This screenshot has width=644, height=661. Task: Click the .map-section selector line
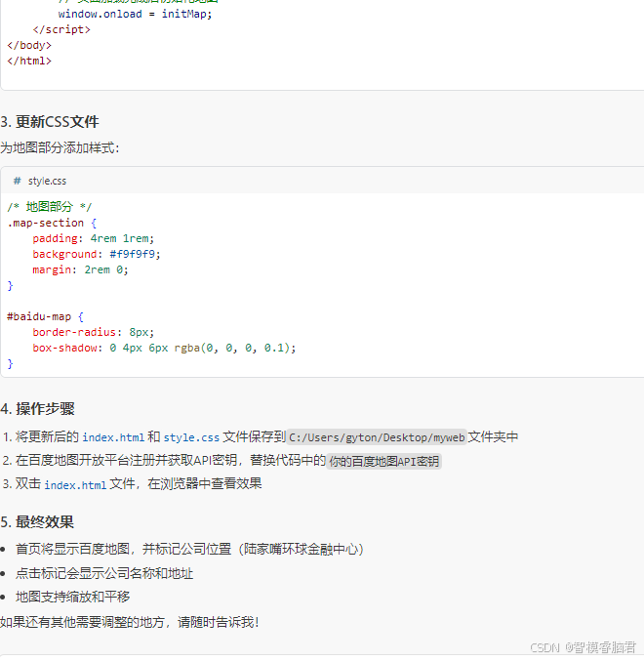click(x=52, y=223)
